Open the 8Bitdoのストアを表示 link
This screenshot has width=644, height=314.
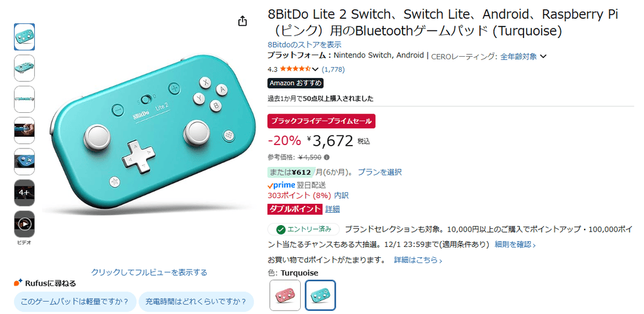[x=304, y=45]
